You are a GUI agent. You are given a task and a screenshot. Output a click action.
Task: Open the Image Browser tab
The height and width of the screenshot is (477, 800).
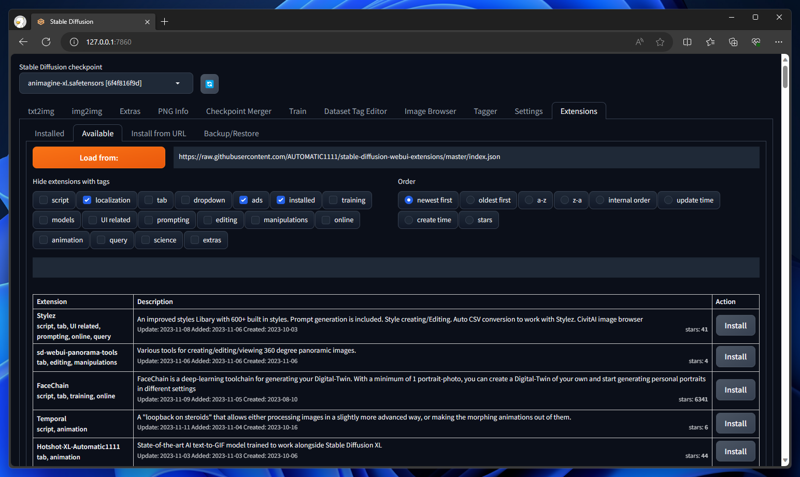(430, 111)
